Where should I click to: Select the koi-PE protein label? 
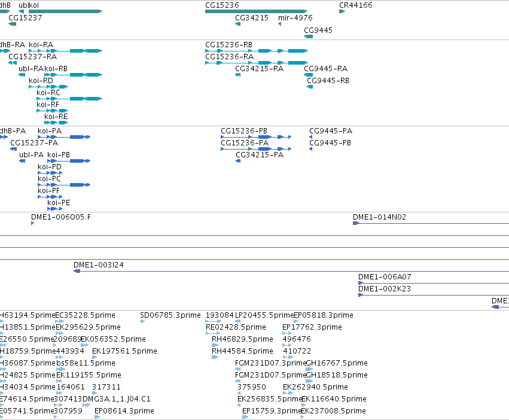point(59,203)
